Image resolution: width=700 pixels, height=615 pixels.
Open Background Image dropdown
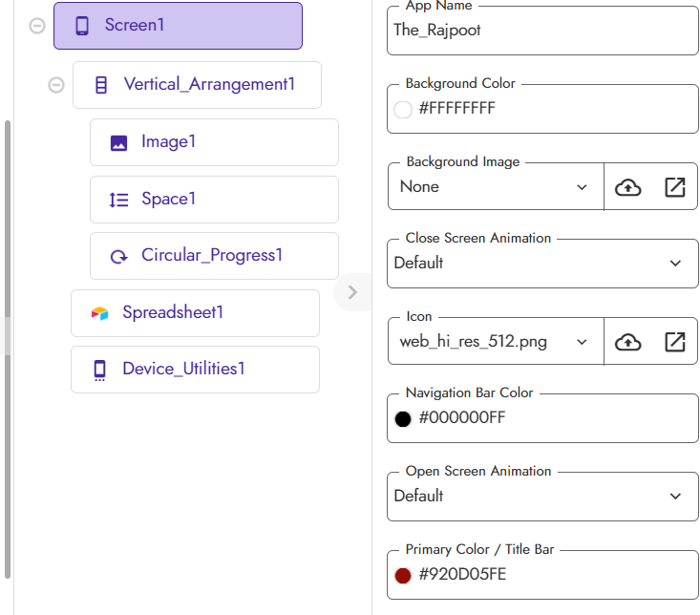point(496,186)
